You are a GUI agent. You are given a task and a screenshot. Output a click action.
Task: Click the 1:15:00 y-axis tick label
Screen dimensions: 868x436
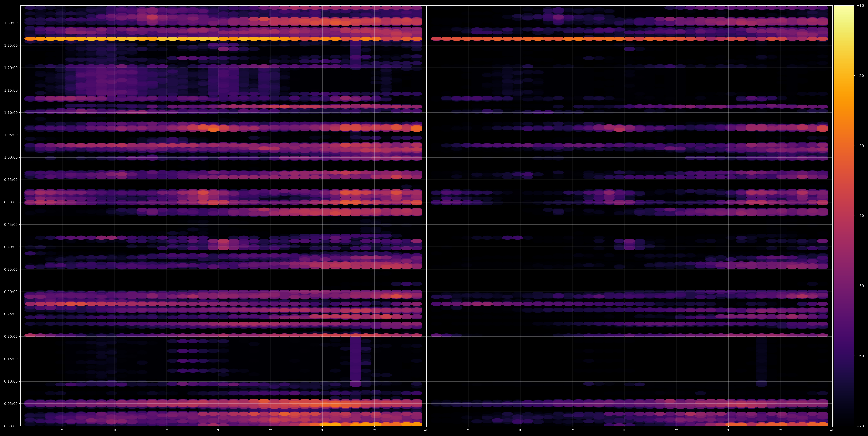pos(11,90)
